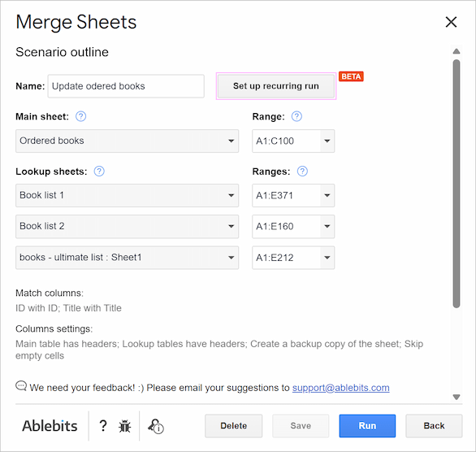476x452 pixels.
Task: Click the Ranges question mark icon
Action: pyautogui.click(x=302, y=172)
